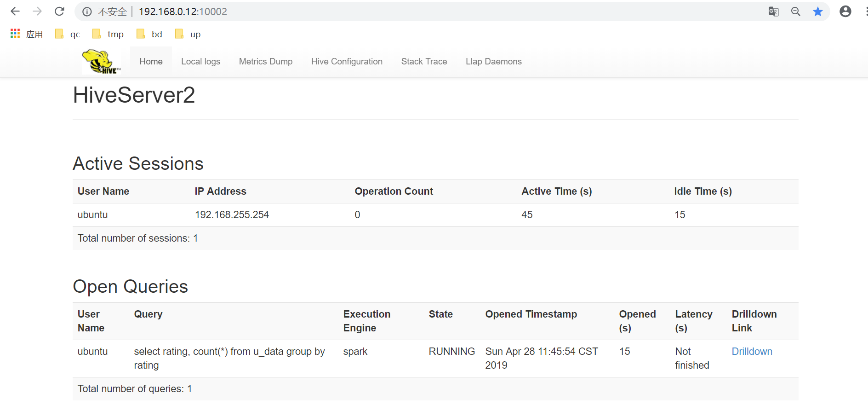Click the translate page icon
Viewport: 868px width, 417px height.
[774, 12]
